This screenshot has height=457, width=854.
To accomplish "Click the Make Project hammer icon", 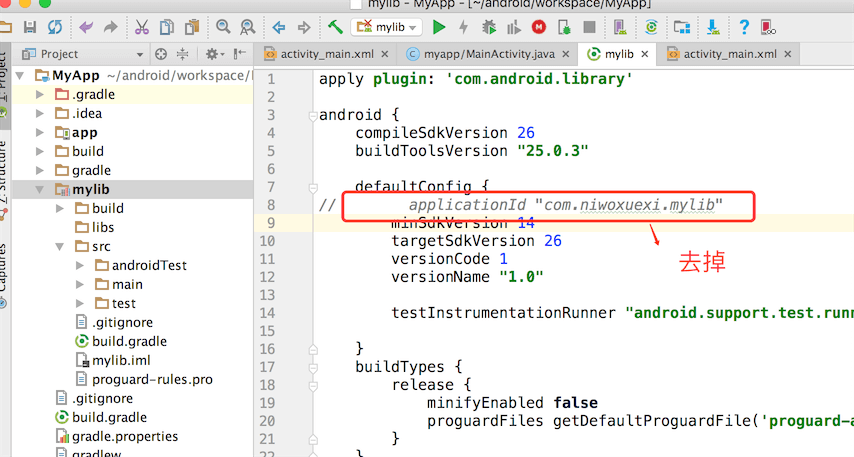I will click(335, 27).
